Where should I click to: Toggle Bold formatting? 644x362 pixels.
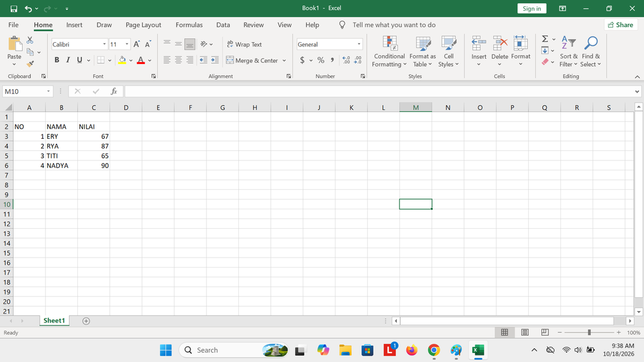click(57, 60)
